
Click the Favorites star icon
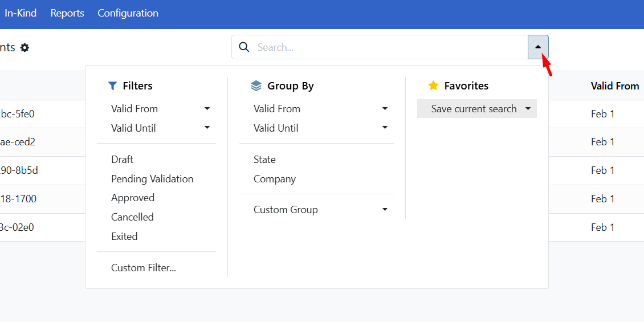433,86
